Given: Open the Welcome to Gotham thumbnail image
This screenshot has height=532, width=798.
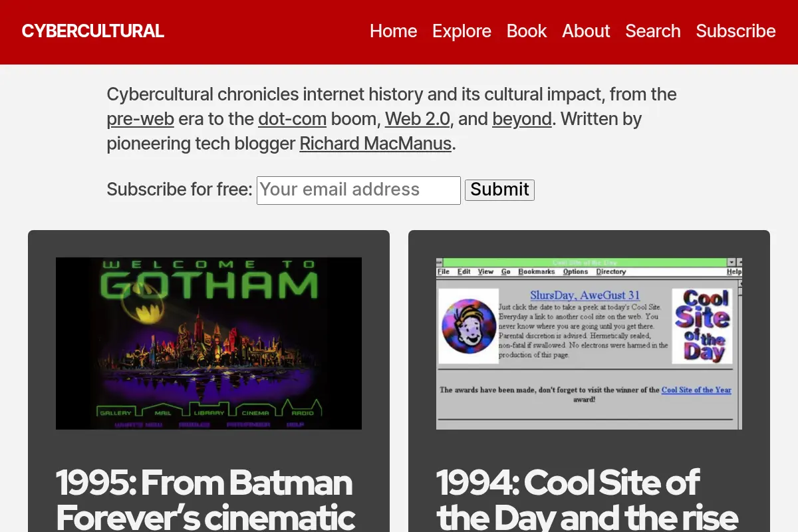Looking at the screenshot, I should pyautogui.click(x=209, y=343).
